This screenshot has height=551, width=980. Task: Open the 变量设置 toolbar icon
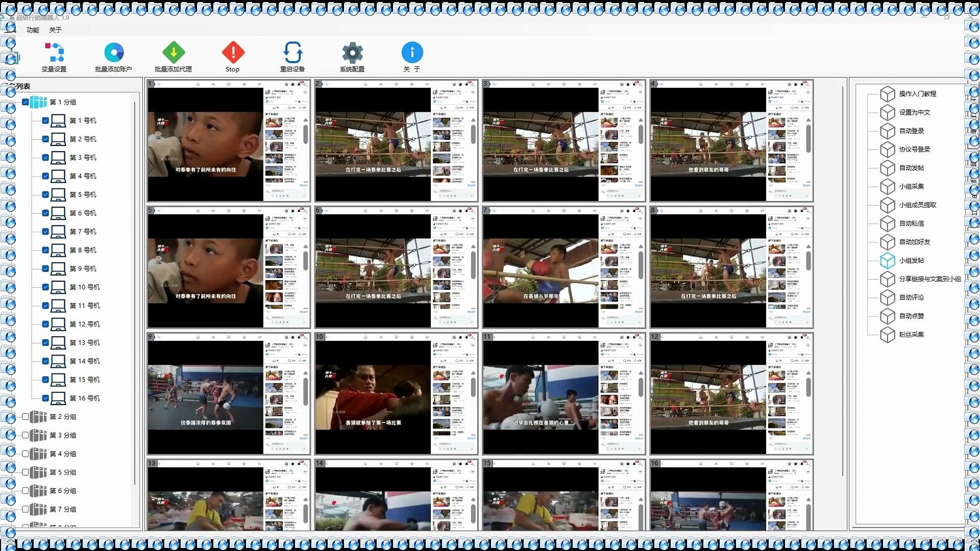54,53
